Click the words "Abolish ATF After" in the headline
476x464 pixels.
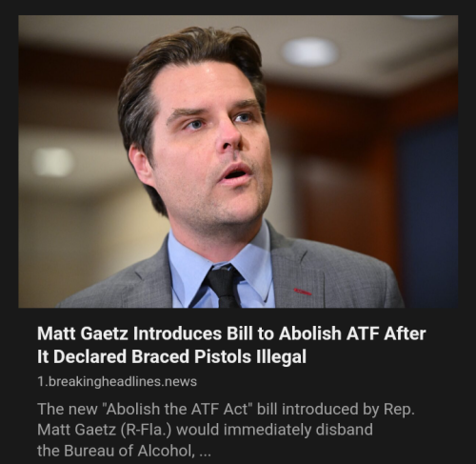pyautogui.click(x=352, y=333)
